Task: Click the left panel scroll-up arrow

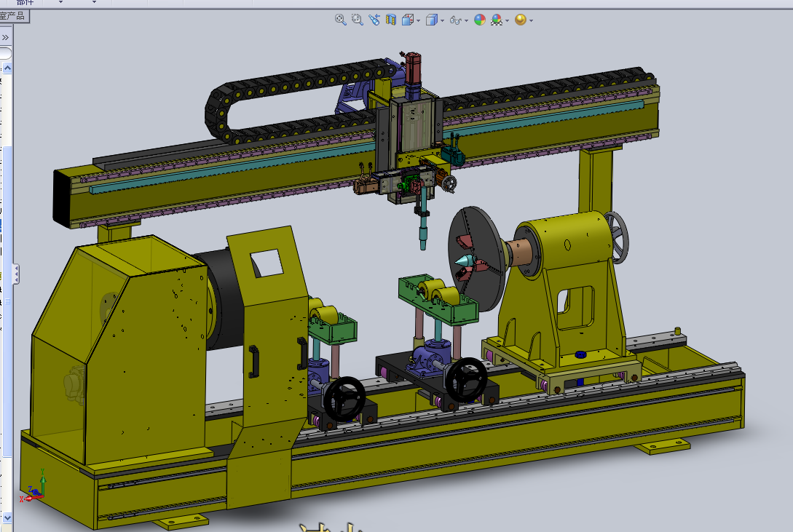Action: pyautogui.click(x=8, y=68)
